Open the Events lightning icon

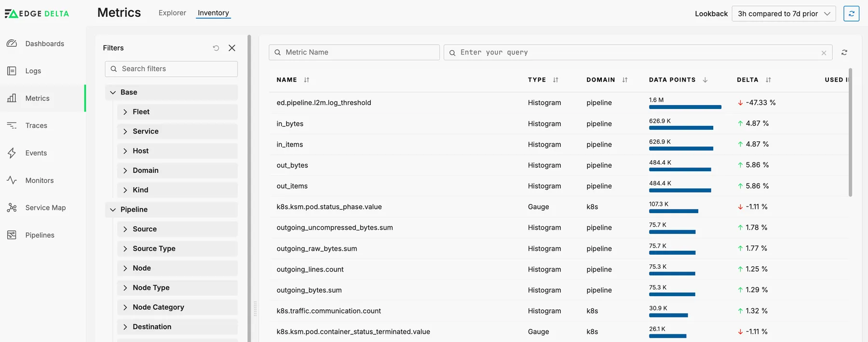pos(12,153)
